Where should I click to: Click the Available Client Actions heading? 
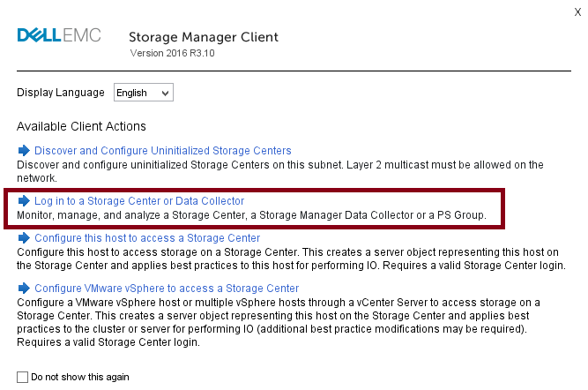(81, 126)
